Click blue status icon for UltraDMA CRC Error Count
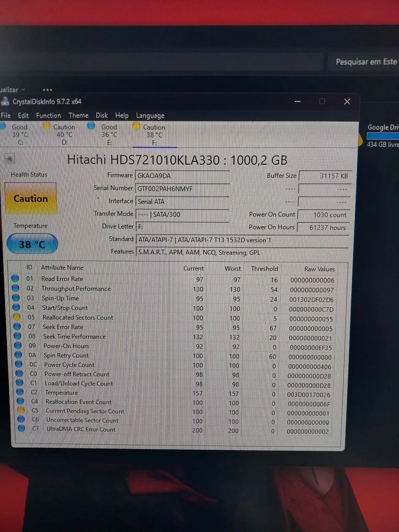 point(22,429)
